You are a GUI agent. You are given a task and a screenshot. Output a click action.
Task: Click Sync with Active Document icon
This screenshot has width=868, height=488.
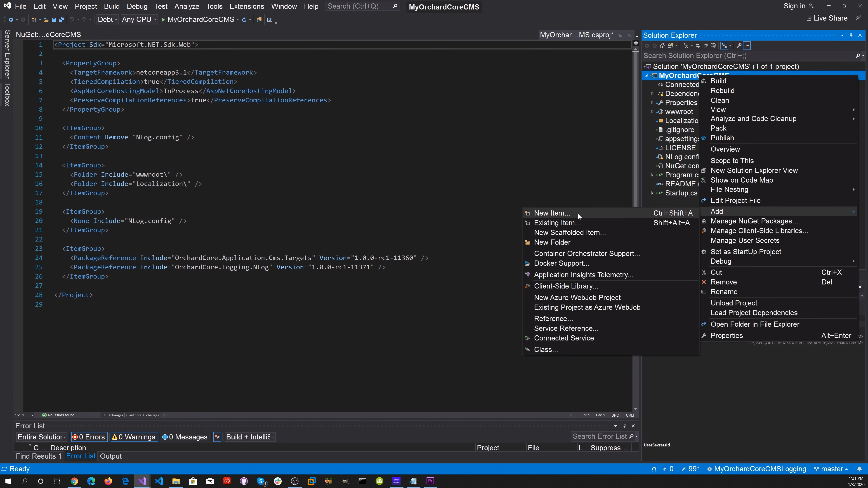[x=698, y=46]
